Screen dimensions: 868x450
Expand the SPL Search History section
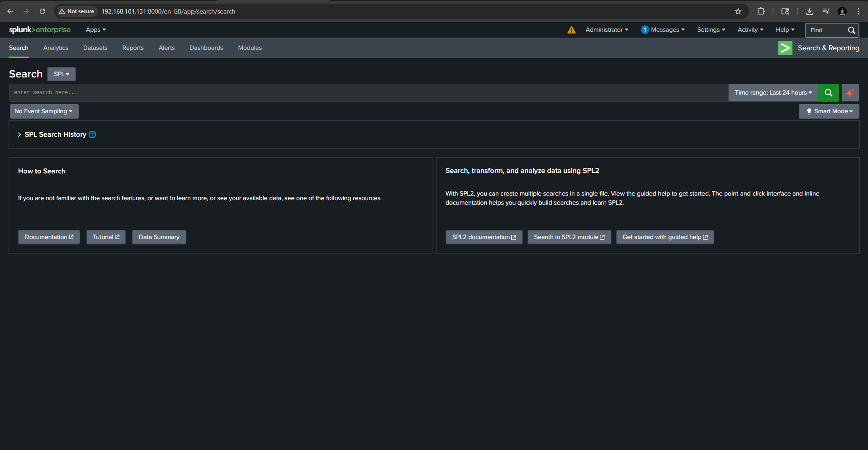click(x=19, y=134)
